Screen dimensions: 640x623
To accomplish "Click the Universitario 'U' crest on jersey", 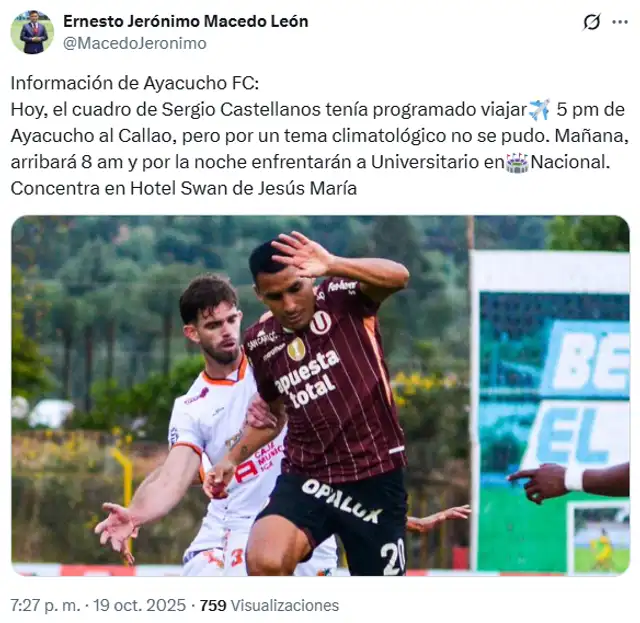I will (x=320, y=323).
